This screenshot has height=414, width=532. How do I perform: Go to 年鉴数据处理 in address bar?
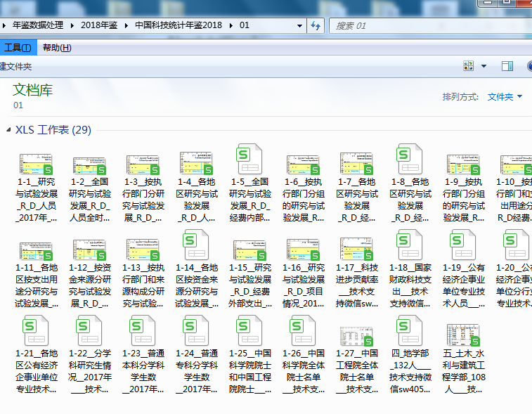[x=38, y=25]
